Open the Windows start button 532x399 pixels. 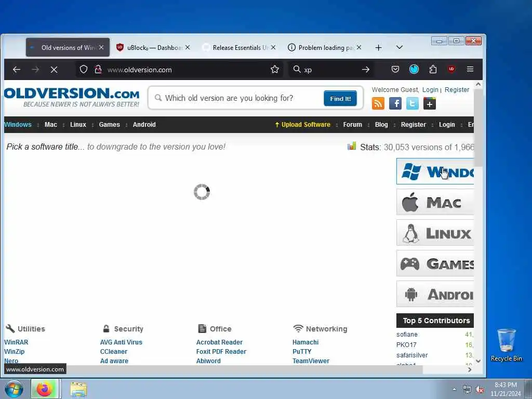click(x=14, y=389)
